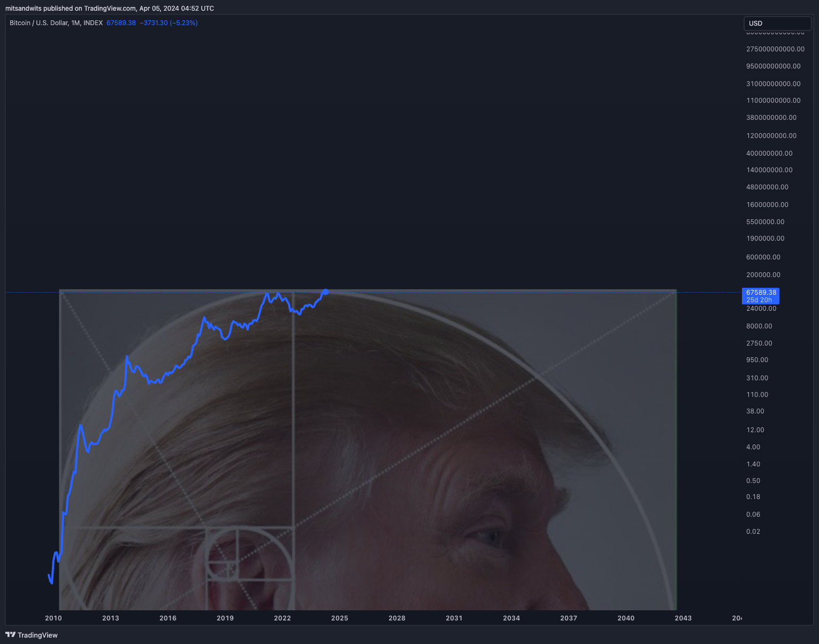Image resolution: width=819 pixels, height=644 pixels.
Task: Click the 310.00 price scale label
Action: point(757,378)
